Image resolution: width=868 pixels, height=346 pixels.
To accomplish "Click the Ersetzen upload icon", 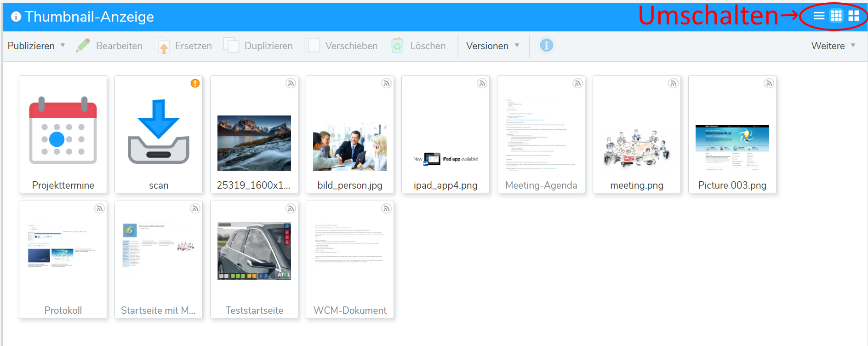I will pyautogui.click(x=162, y=46).
